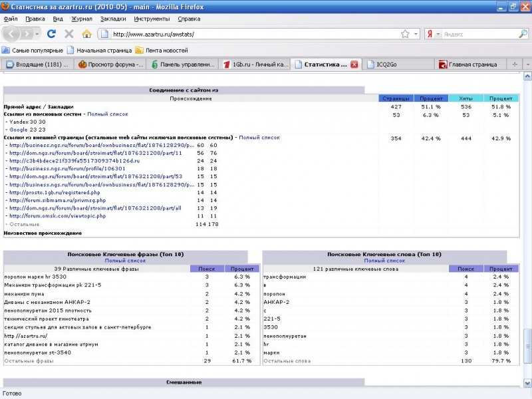The width and height of the screenshot is (532, 399).
Task: Open the URL bar history dropdown arrow
Action: pyautogui.click(x=416, y=33)
